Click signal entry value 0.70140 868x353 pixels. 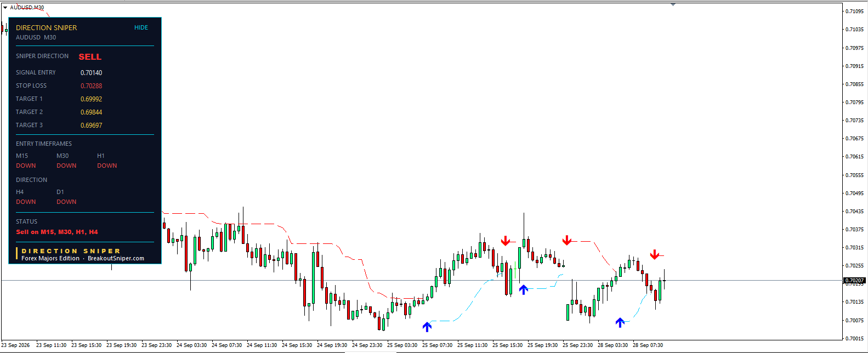(x=91, y=73)
